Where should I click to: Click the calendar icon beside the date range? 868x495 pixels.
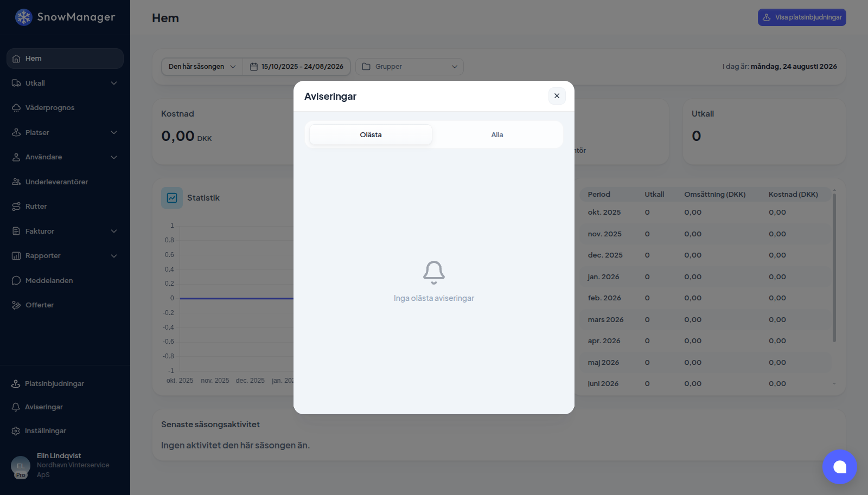click(253, 67)
